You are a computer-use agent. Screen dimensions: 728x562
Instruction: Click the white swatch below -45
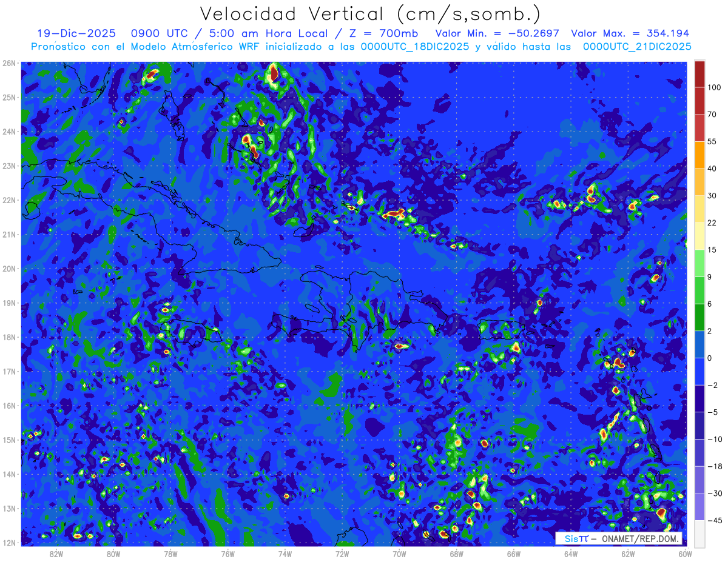click(699, 534)
